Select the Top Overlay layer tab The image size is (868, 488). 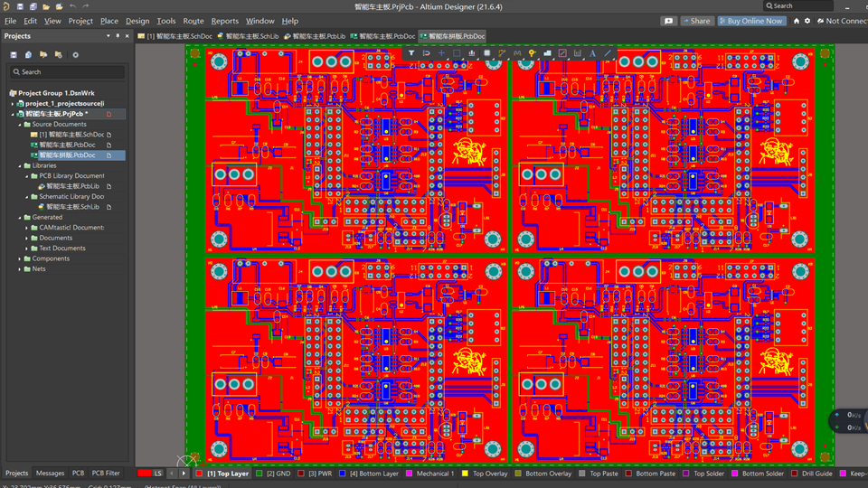tap(485, 474)
